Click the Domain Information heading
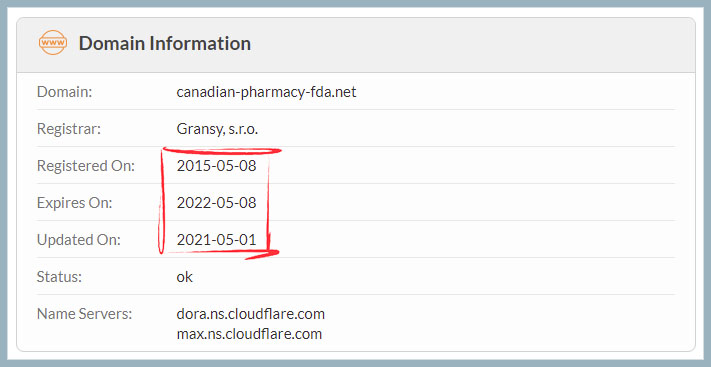Image resolution: width=711 pixels, height=367 pixels. click(165, 44)
